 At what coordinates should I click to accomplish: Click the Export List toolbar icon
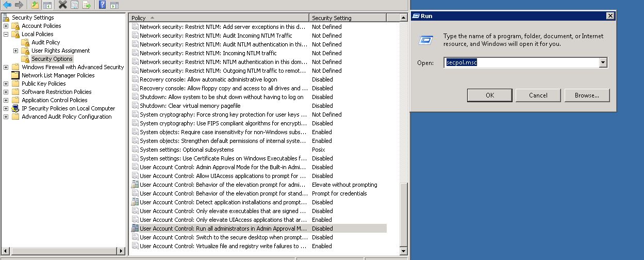click(x=87, y=5)
